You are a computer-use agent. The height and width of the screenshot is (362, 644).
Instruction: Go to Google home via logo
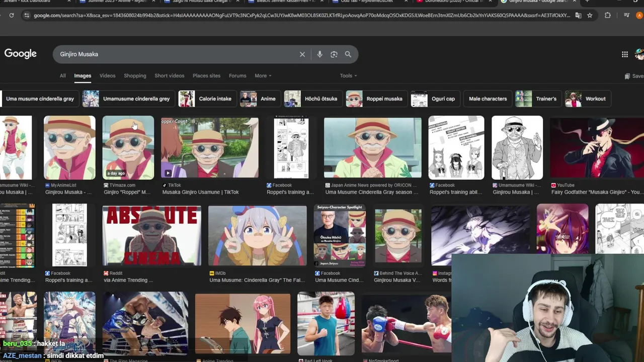21,54
